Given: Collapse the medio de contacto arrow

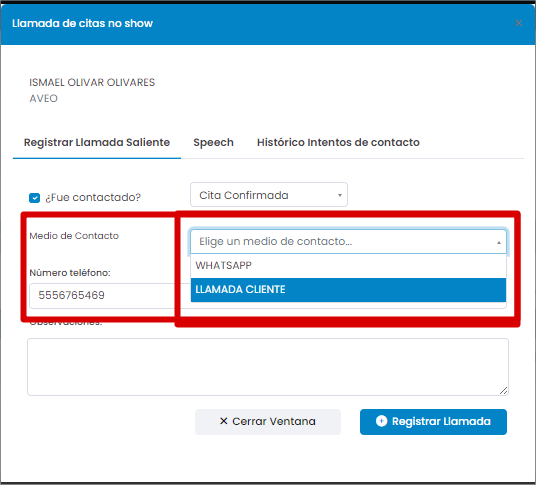Looking at the screenshot, I should coord(499,242).
